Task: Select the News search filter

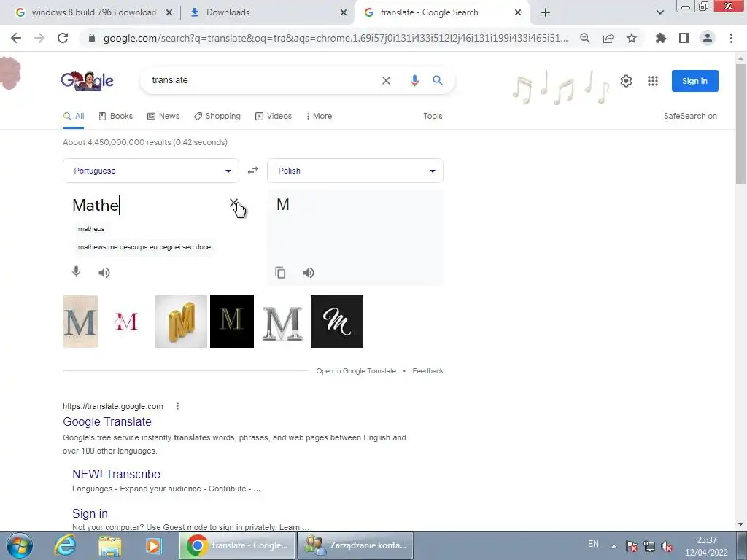Action: pos(163,116)
